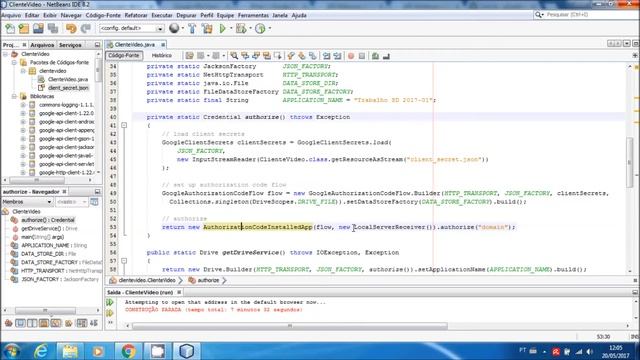Click the Stop Macro Recording square icon
The width and height of the screenshot is (640, 360).
(x=362, y=56)
